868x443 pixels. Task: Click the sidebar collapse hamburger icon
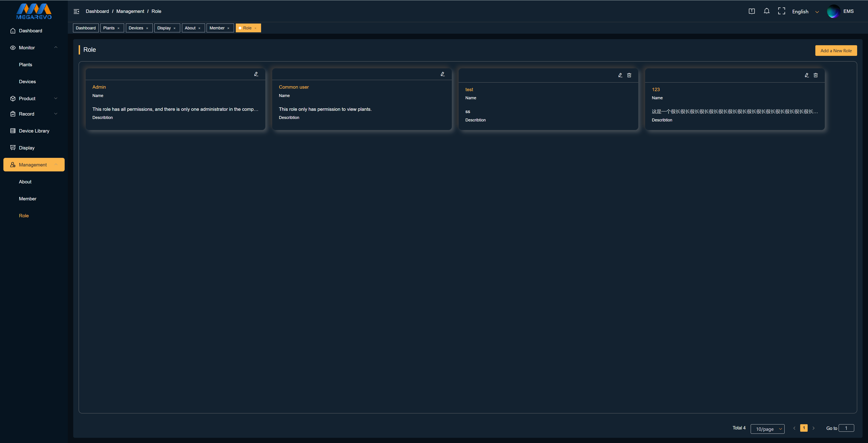tap(76, 12)
